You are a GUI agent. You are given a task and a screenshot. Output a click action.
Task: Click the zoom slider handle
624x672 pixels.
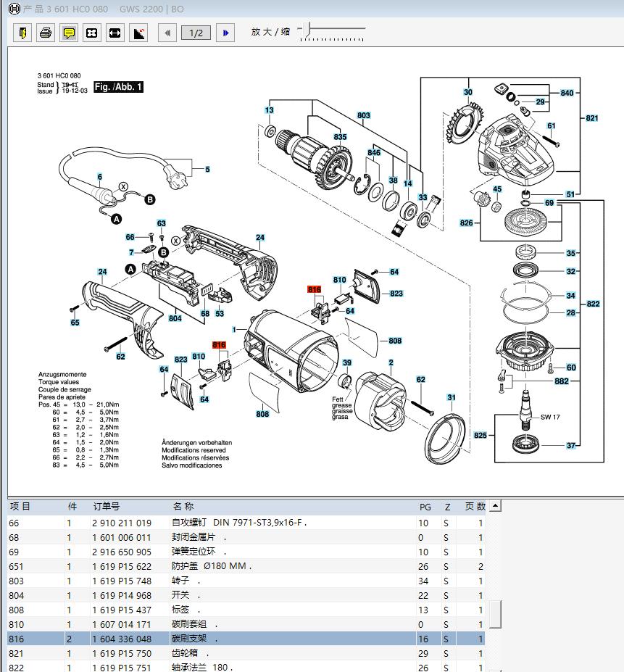pyautogui.click(x=306, y=29)
